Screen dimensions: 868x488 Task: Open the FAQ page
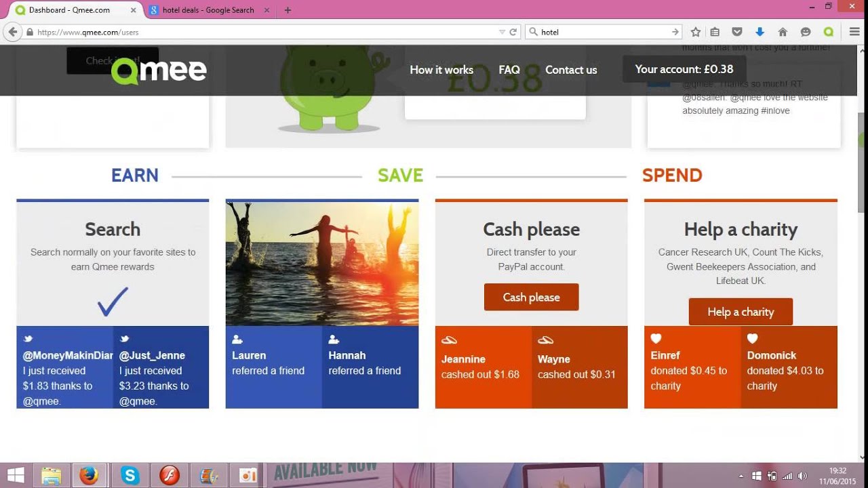(x=509, y=70)
